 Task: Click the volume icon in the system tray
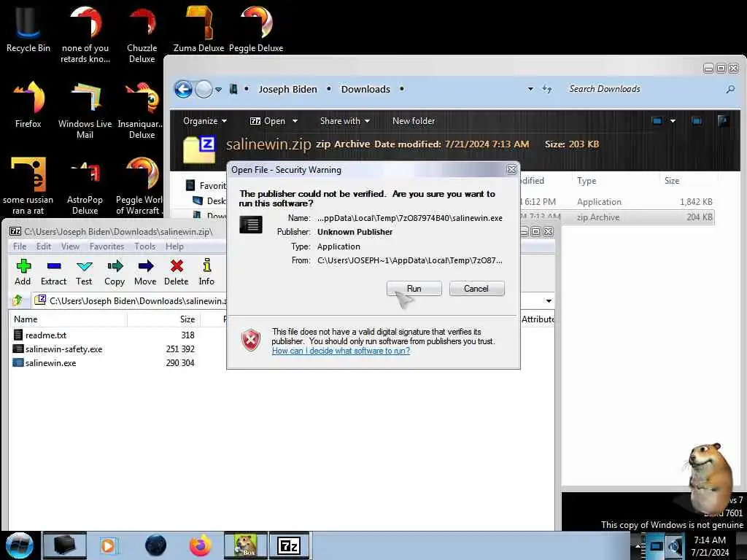tap(674, 546)
